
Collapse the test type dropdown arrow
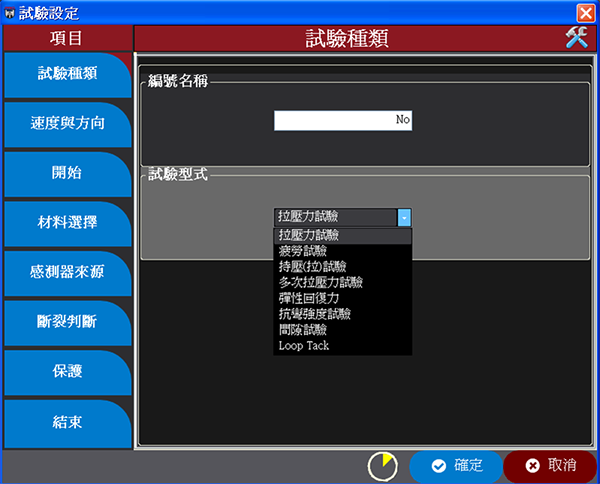[403, 217]
